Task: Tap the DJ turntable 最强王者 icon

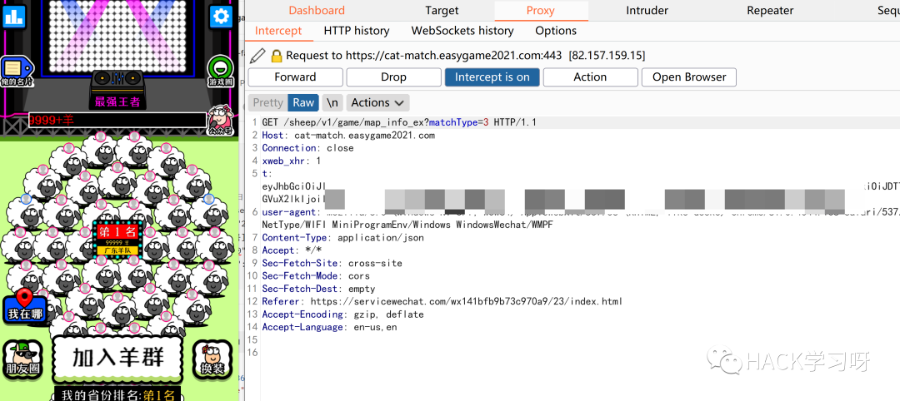Action: coord(117,90)
